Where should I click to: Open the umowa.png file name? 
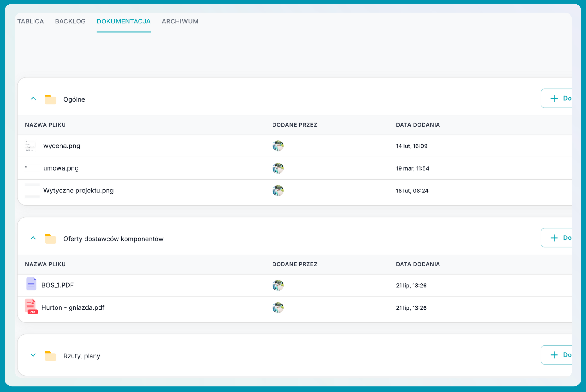pos(61,168)
